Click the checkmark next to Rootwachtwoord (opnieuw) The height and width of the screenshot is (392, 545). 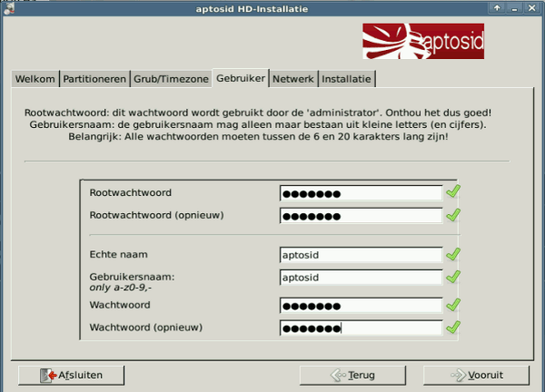pyautogui.click(x=453, y=215)
